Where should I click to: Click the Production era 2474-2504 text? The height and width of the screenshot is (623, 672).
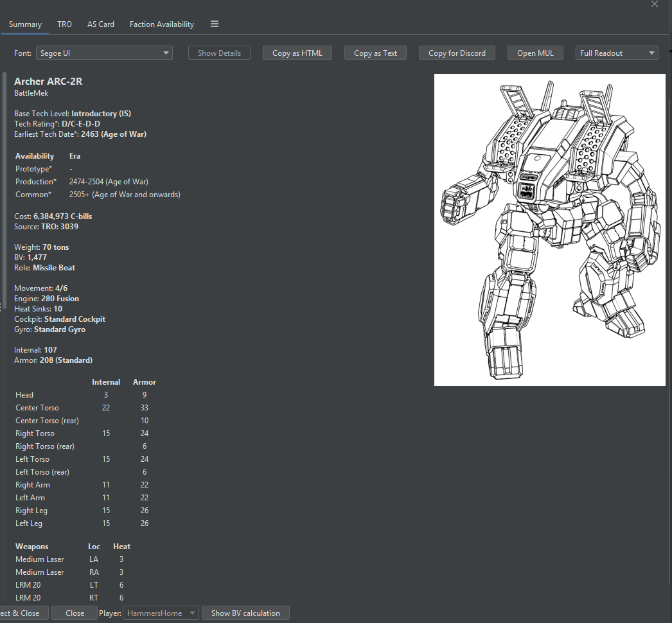pyautogui.click(x=109, y=182)
